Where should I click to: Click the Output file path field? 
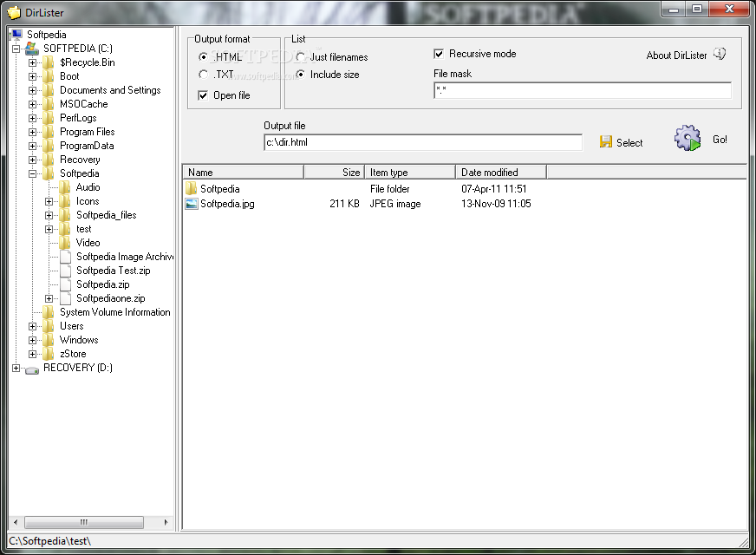[x=423, y=143]
